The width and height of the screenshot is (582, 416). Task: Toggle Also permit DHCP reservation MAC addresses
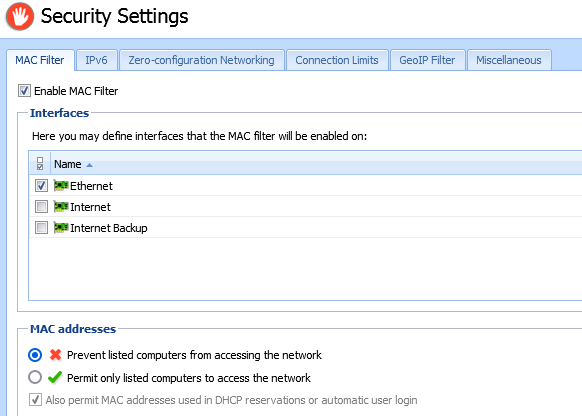click(35, 400)
